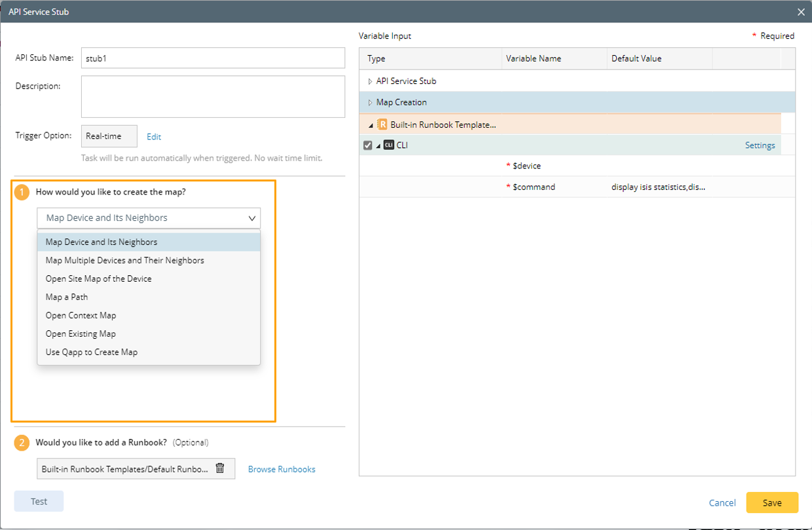Collapse the CLI node arrow
Viewport: 812px width, 530px height.
[378, 145]
